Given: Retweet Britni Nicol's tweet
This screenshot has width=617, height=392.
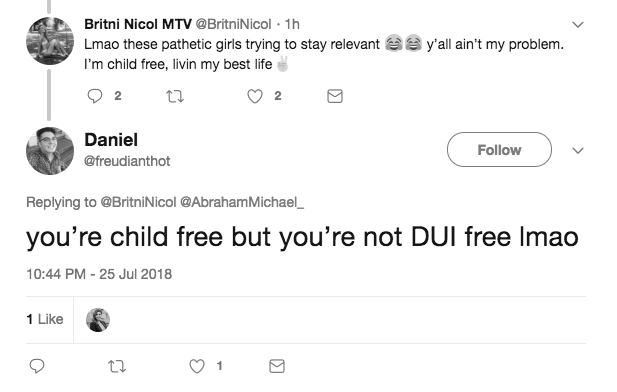Looking at the screenshot, I should 175,96.
